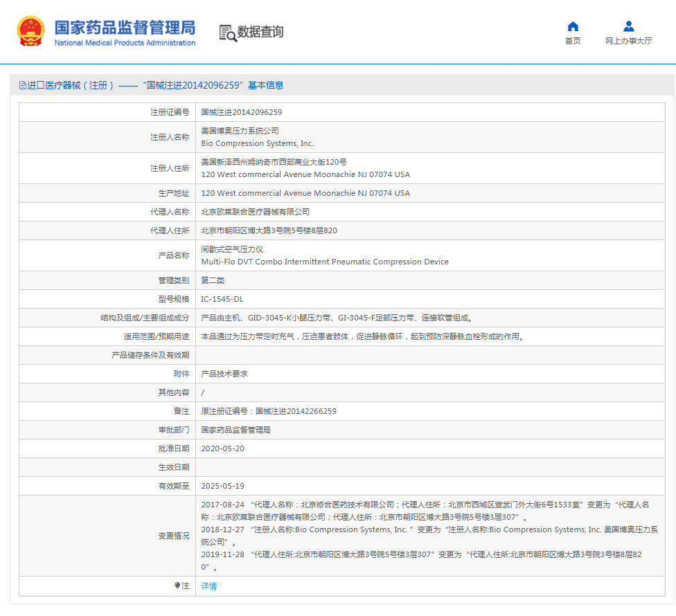
Task: Click the 网上办事大厅 user icon
Action: click(628, 26)
